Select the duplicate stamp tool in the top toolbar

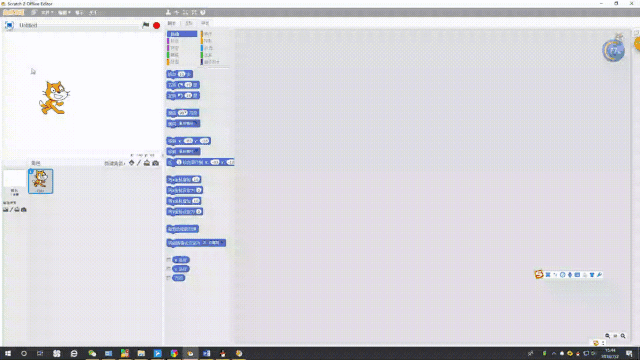168,12
